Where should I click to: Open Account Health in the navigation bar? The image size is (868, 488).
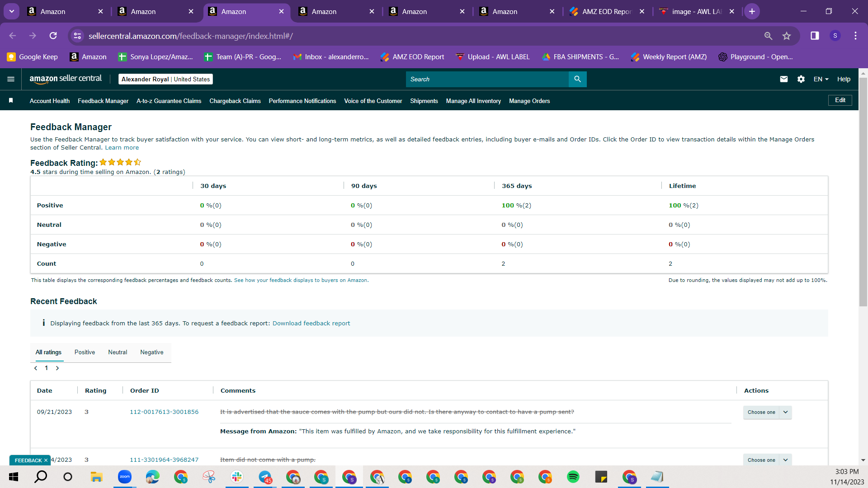50,101
